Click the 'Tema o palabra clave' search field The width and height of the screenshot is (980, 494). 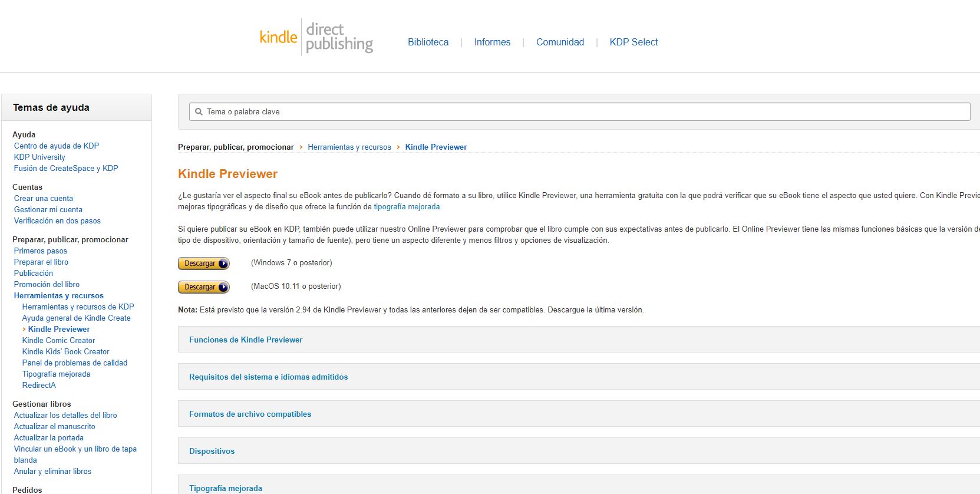(x=579, y=111)
